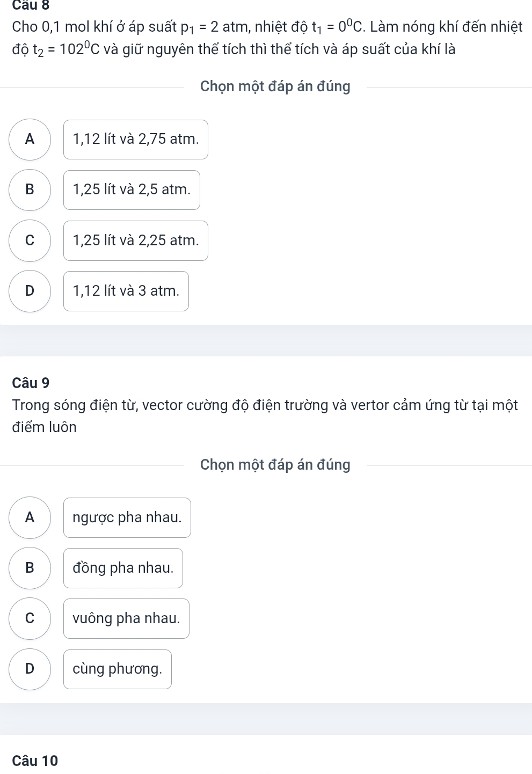Choose answer '1,12 lít và 3 atm.'

[126, 291]
